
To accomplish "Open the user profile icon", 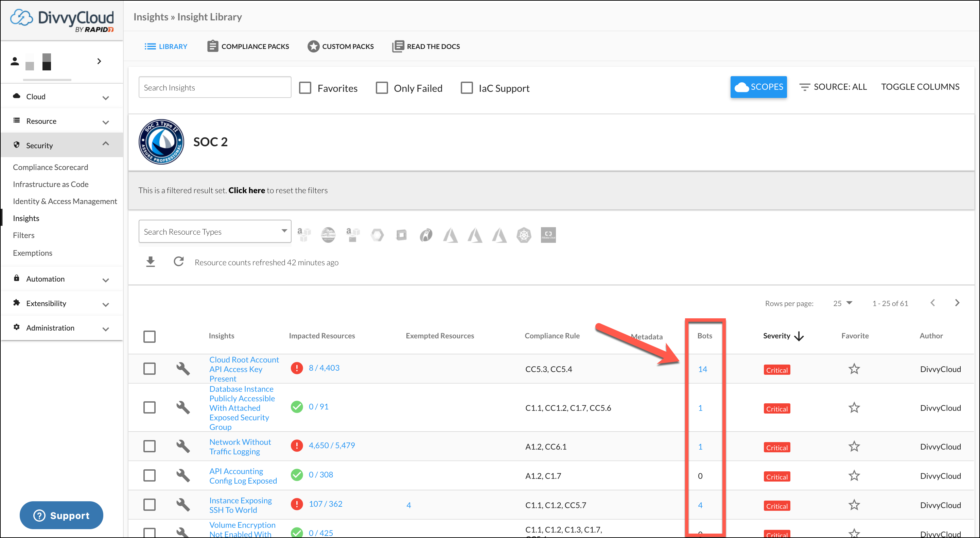I will [x=15, y=61].
